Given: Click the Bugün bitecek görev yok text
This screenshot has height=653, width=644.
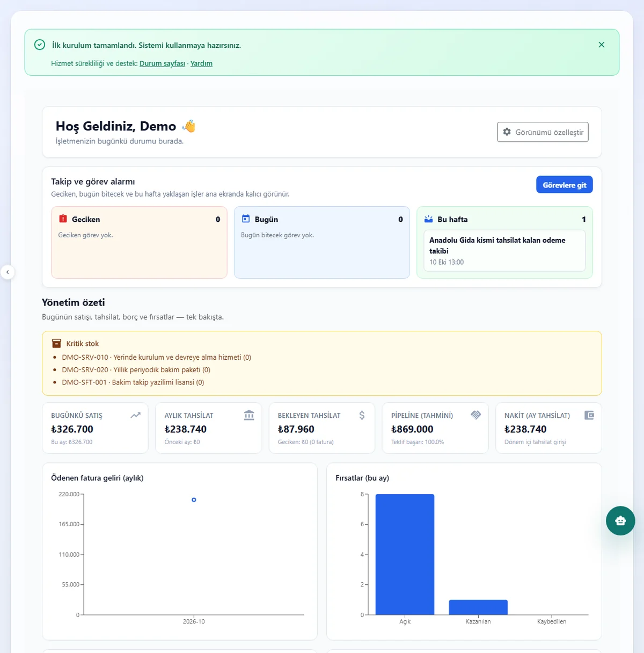Looking at the screenshot, I should coord(277,235).
